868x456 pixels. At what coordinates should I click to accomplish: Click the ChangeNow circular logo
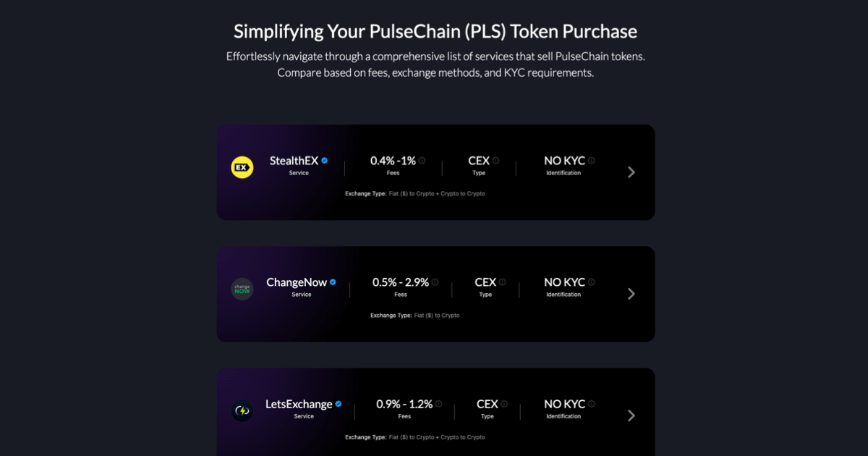242,288
